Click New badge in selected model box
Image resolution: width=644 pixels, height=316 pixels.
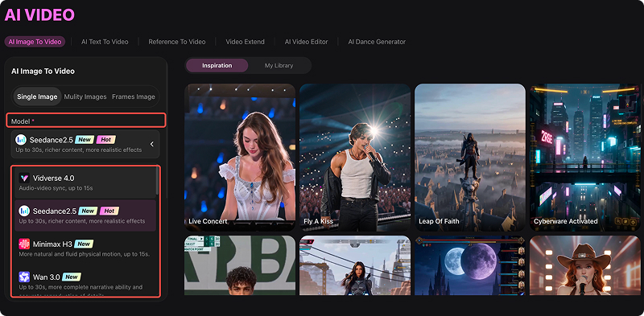(x=85, y=140)
